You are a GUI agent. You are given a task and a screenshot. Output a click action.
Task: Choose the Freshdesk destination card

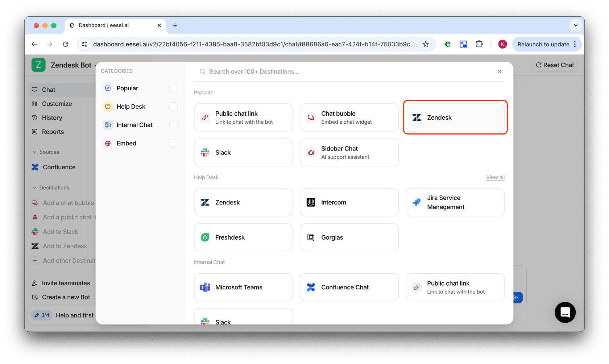point(243,237)
